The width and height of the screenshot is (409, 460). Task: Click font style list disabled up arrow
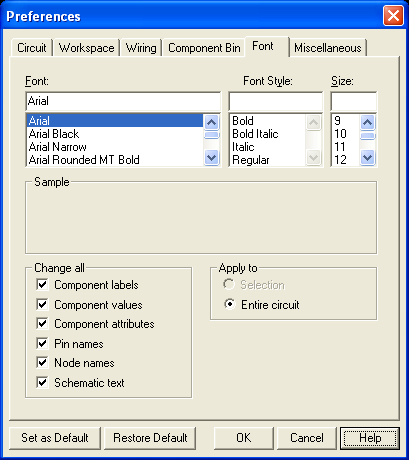313,122
